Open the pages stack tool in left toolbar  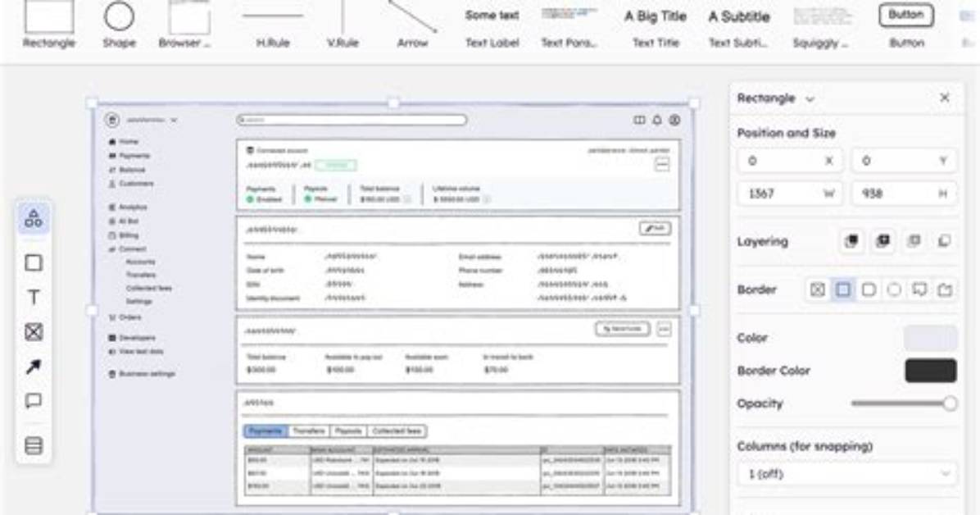(34, 445)
